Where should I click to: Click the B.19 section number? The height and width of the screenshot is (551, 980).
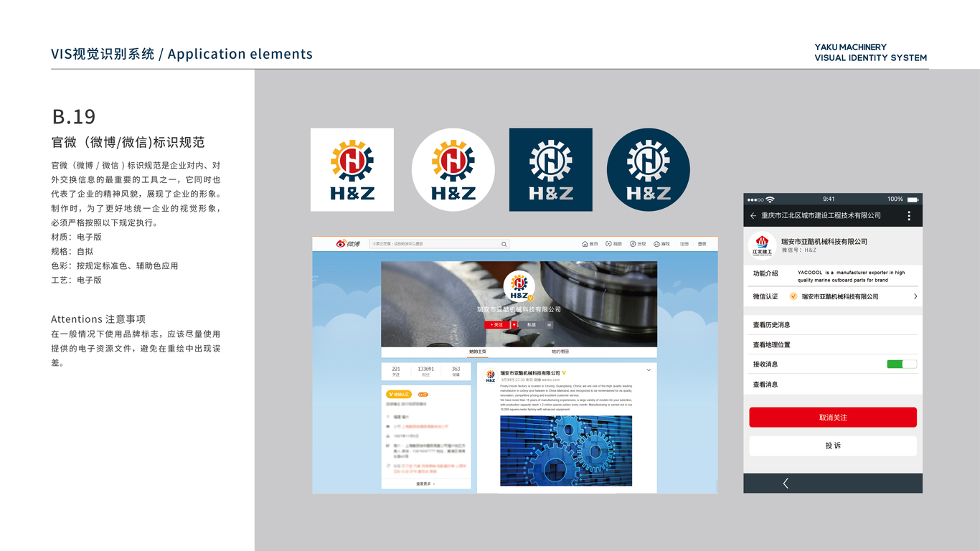point(74,117)
